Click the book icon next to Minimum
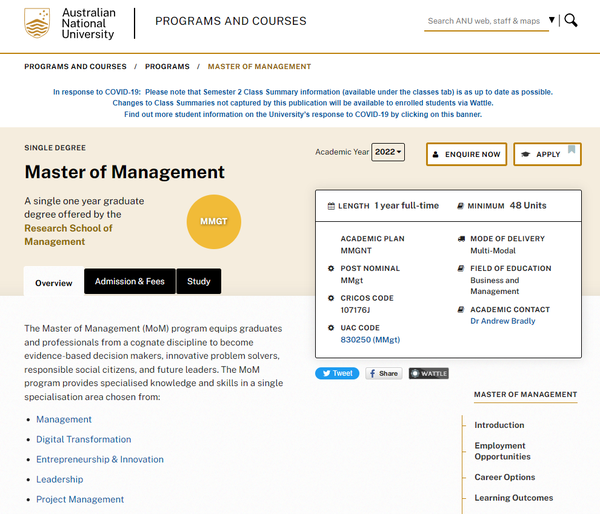 click(x=460, y=206)
